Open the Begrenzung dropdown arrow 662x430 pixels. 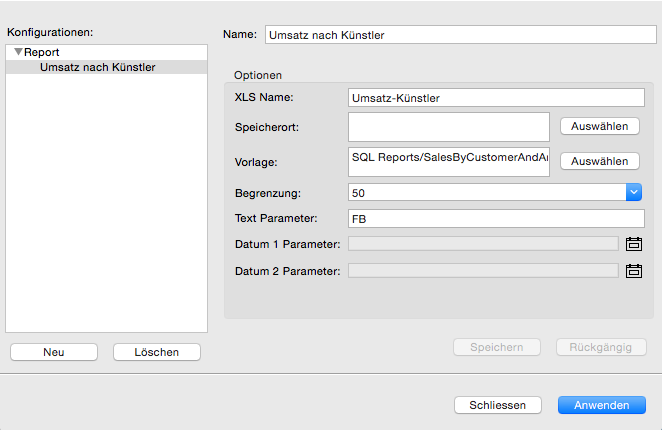point(634,192)
